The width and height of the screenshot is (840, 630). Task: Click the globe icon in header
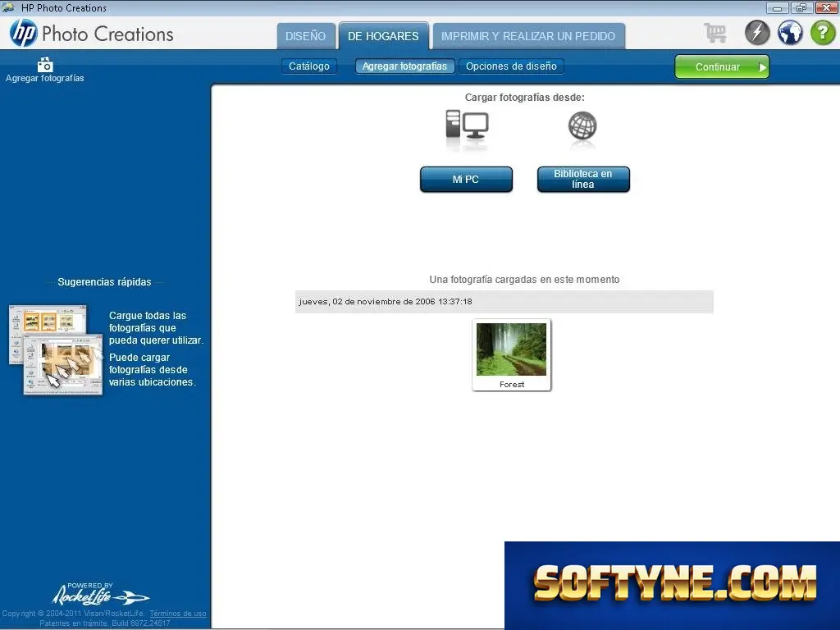[790, 33]
